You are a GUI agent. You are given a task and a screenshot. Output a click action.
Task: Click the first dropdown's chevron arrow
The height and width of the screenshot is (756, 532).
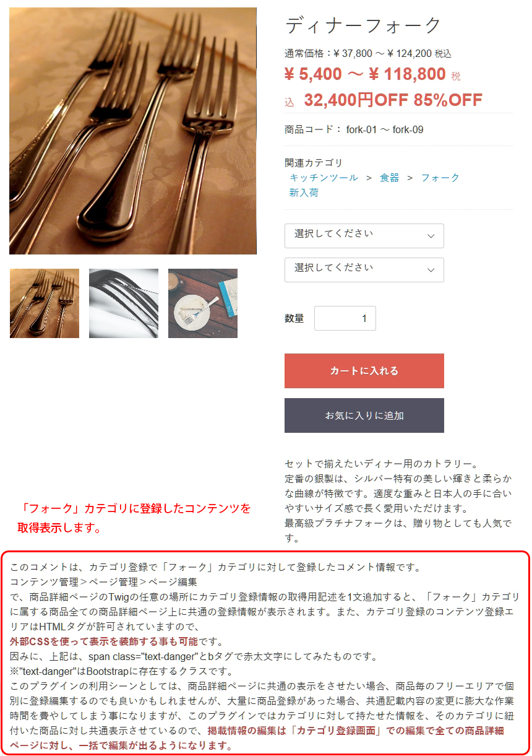[x=431, y=236]
